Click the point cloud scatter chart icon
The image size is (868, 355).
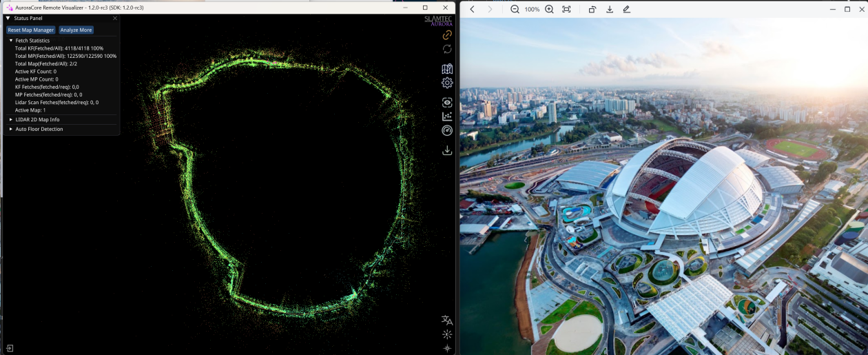point(447,116)
